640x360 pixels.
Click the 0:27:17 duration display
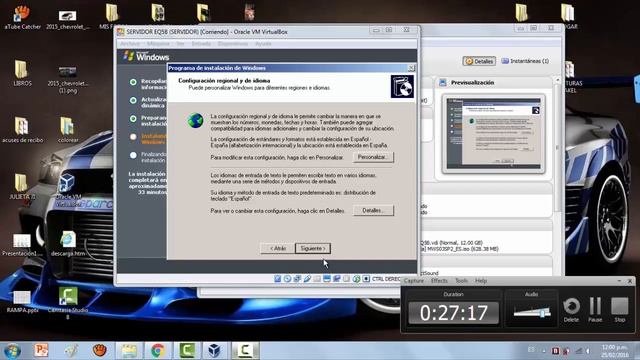pos(453,313)
